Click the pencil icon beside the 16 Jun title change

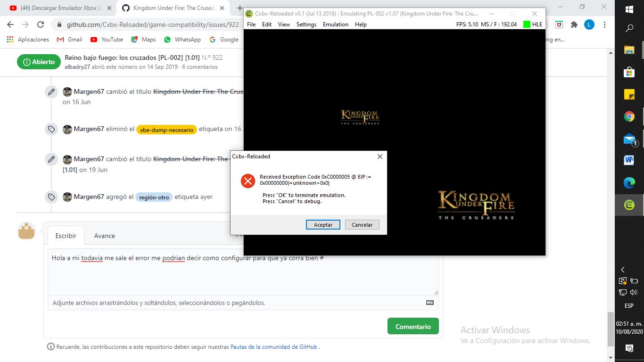(x=51, y=92)
